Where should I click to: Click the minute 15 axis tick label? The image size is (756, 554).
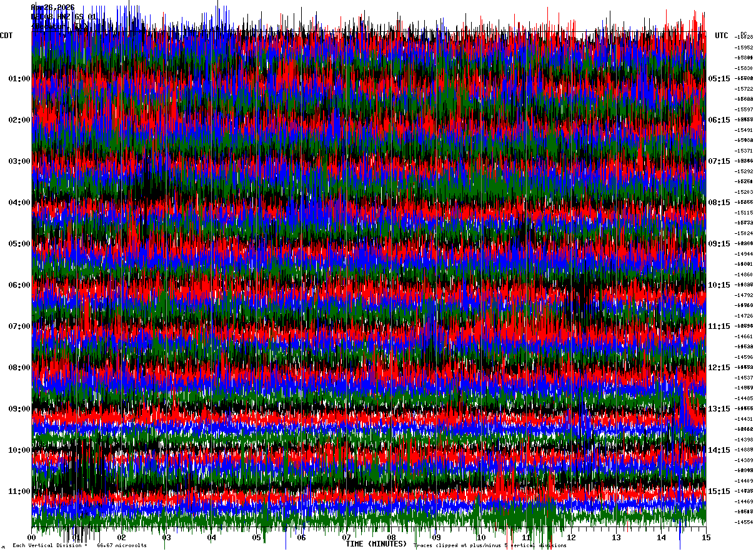coord(706,538)
